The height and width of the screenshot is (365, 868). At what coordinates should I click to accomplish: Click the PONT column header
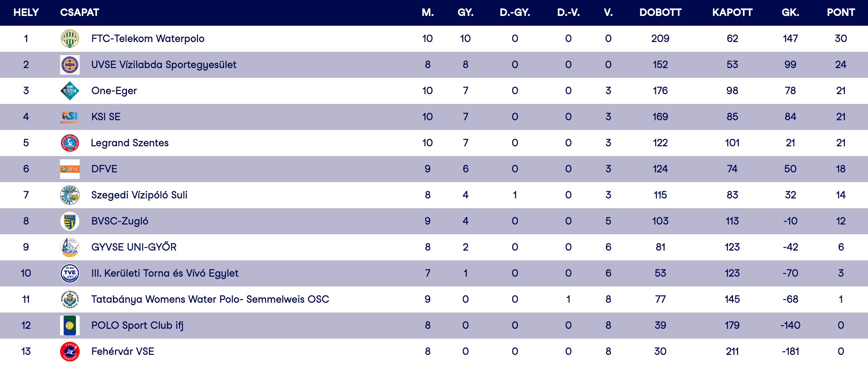[840, 13]
